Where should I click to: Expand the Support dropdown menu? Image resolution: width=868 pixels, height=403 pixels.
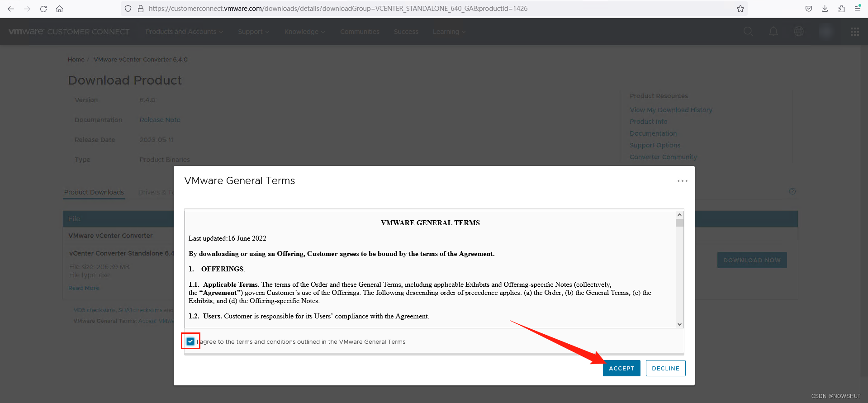pos(254,32)
